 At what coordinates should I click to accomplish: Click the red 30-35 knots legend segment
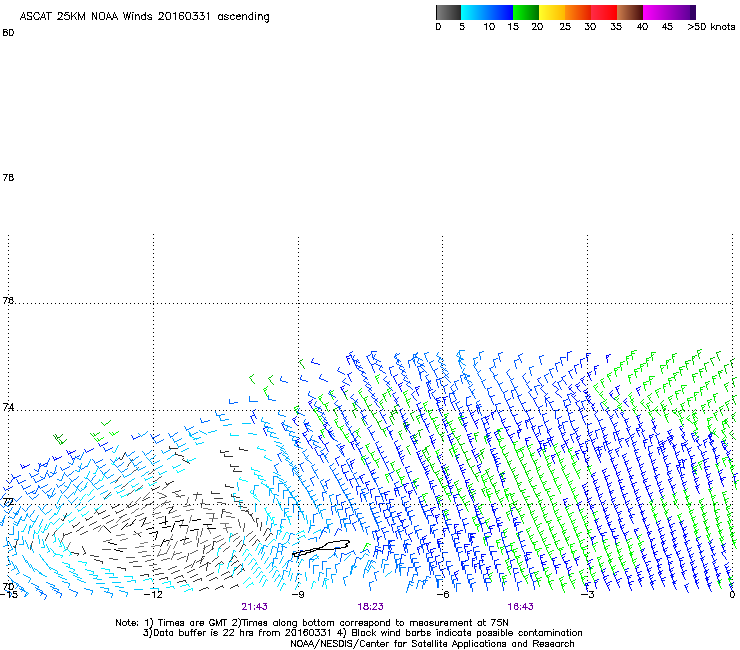(x=604, y=12)
